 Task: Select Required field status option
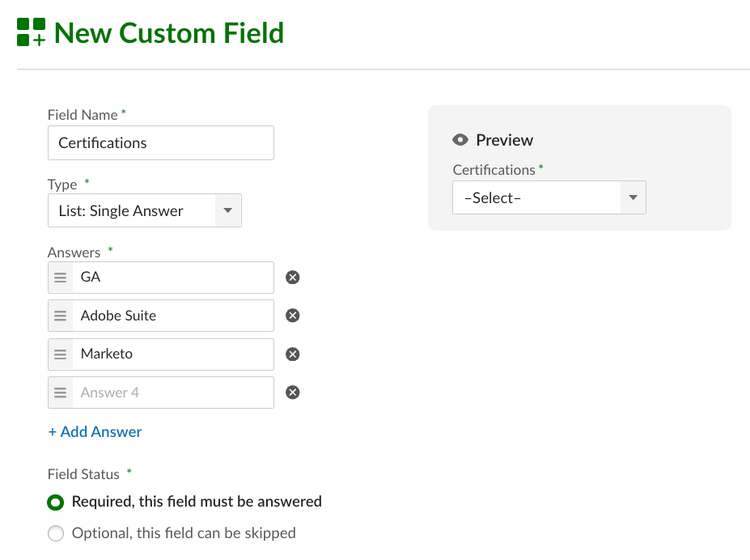point(55,503)
